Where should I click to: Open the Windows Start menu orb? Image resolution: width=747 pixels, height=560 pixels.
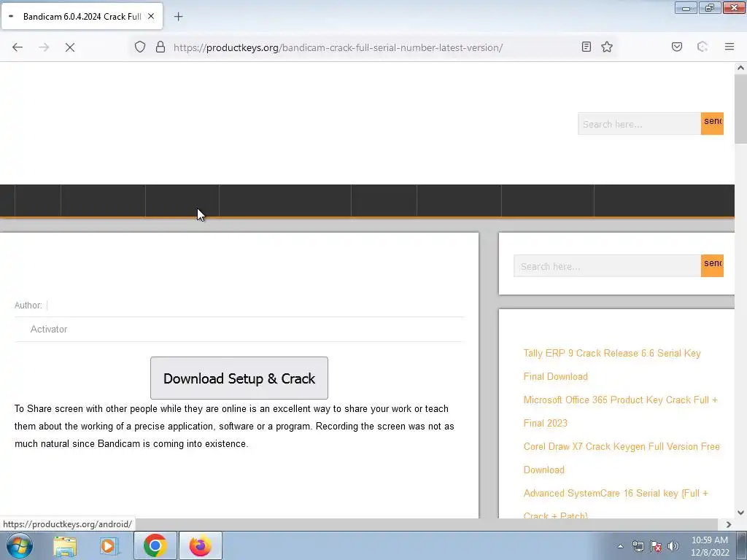(x=20, y=545)
